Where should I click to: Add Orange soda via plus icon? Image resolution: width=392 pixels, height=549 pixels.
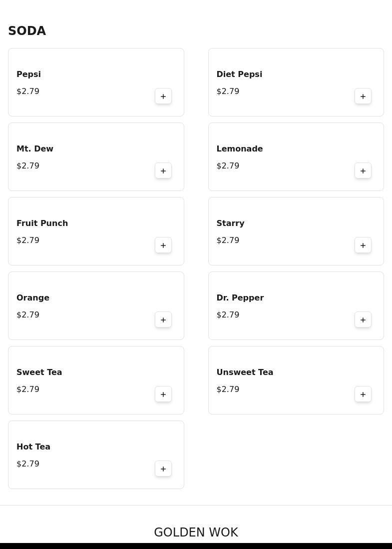pyautogui.click(x=163, y=320)
